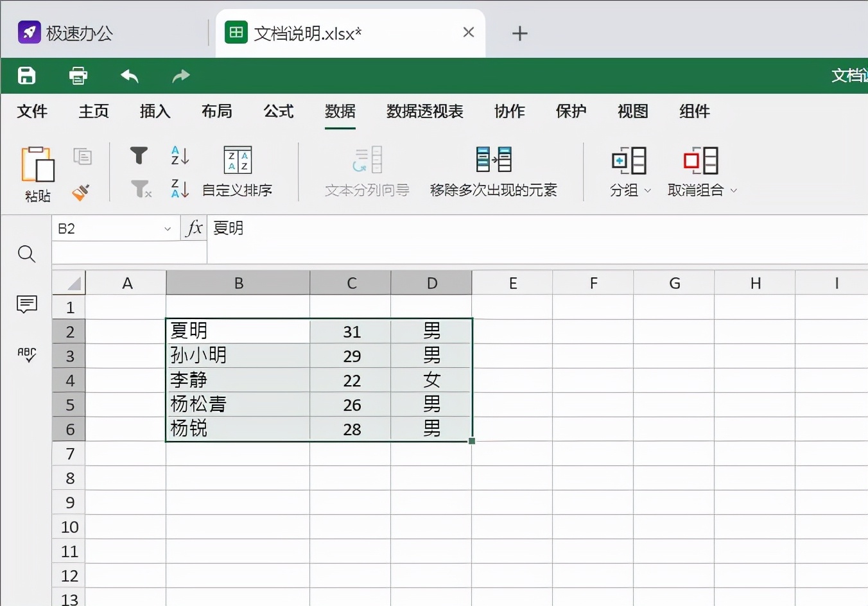Select the Filter tool icon

(x=139, y=155)
